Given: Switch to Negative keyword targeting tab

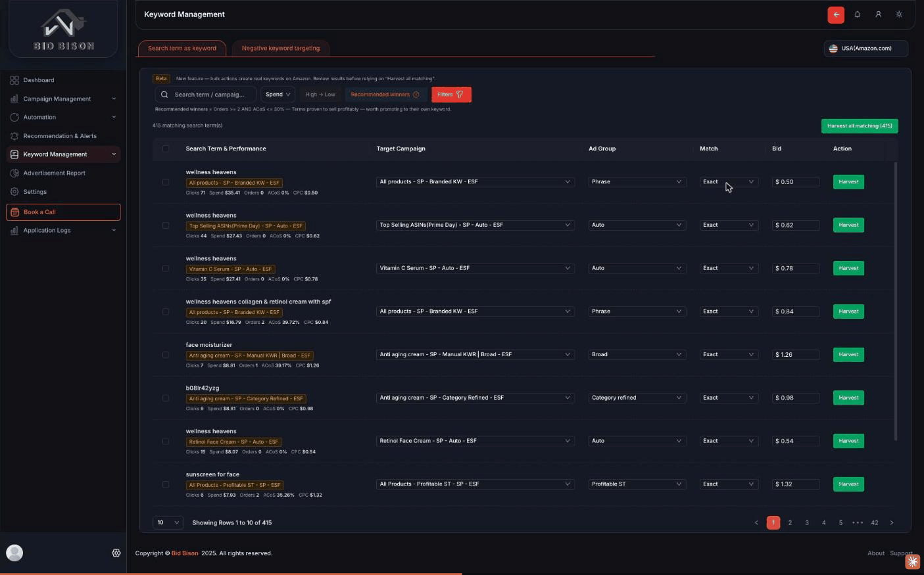Looking at the screenshot, I should coord(281,49).
